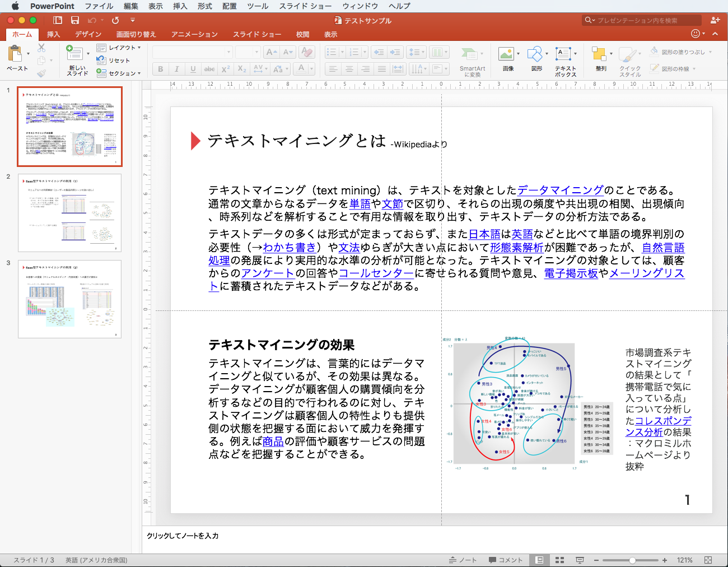
Task: Click the Save icon in title bar
Action: click(x=75, y=20)
